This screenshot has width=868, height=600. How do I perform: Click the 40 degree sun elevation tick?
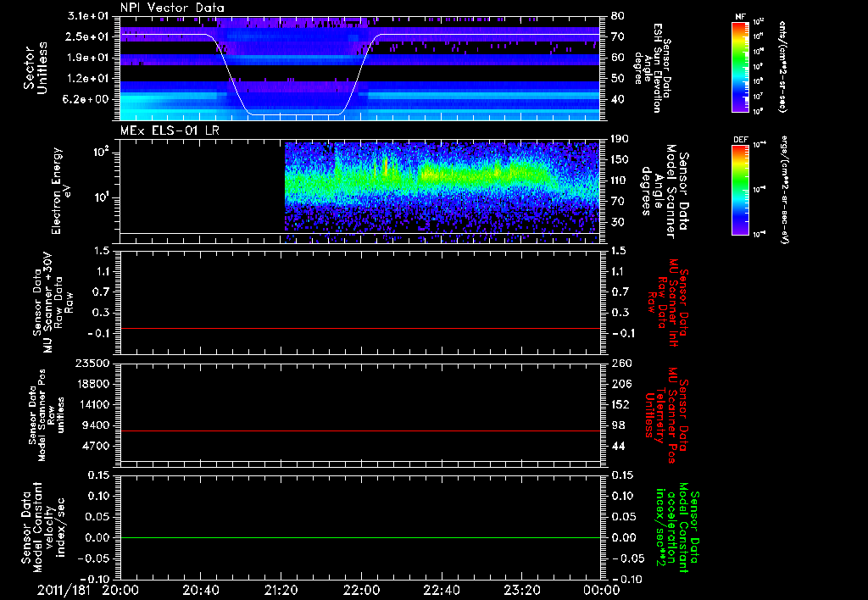[618, 100]
